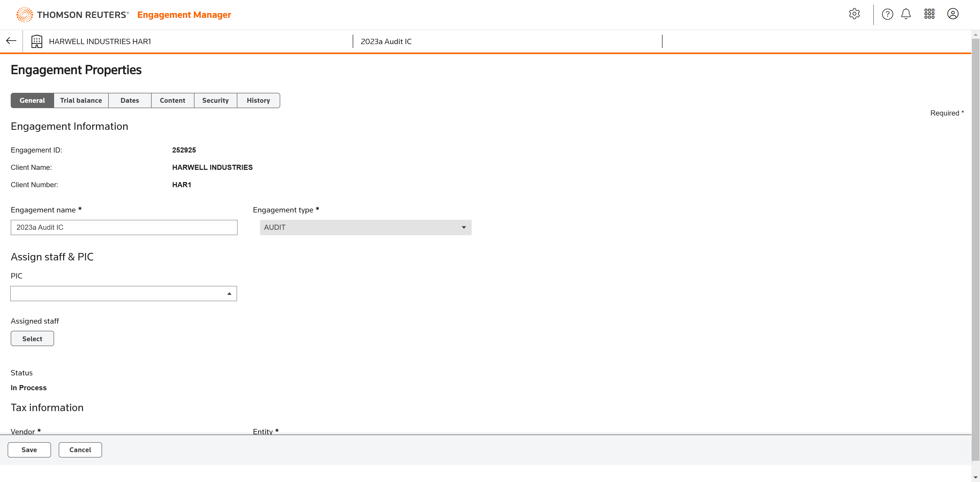Open the help question mark icon

point(887,14)
